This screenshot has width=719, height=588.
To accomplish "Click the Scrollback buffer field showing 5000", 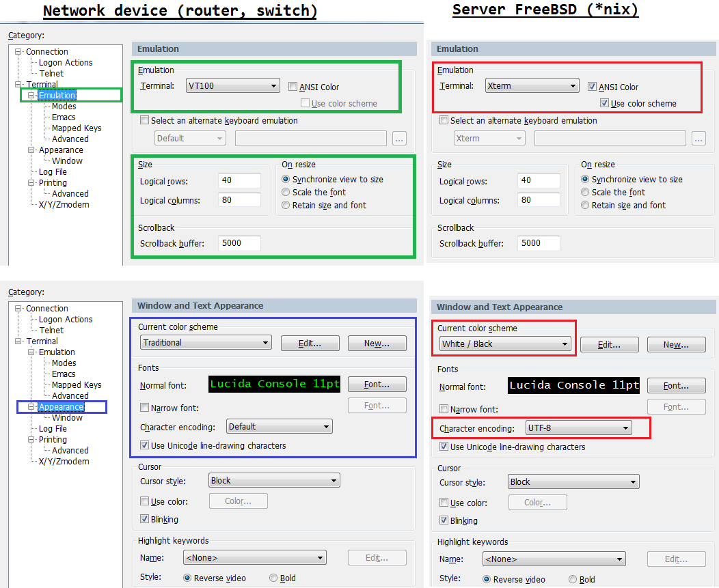I will [x=239, y=242].
